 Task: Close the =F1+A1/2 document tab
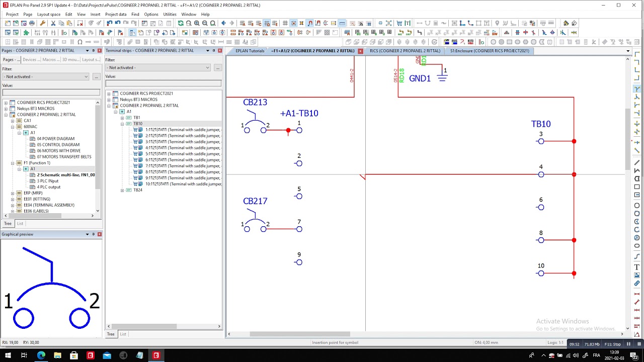(x=360, y=51)
